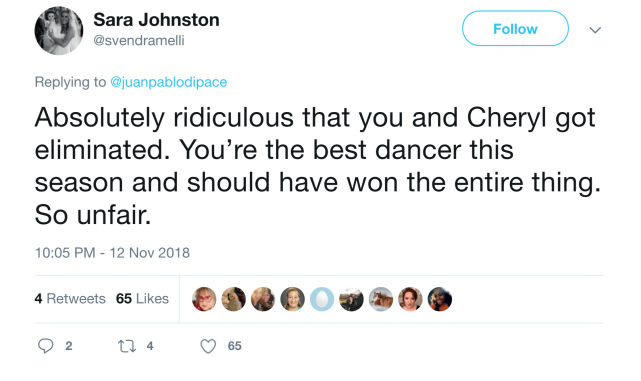View the 4 Retweets list
Image resolution: width=641 pixels, height=381 pixels.
[x=70, y=298]
